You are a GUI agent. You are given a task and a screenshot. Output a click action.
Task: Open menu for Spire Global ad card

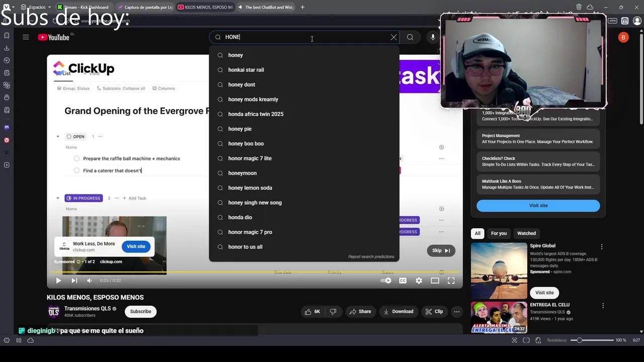pyautogui.click(x=601, y=247)
